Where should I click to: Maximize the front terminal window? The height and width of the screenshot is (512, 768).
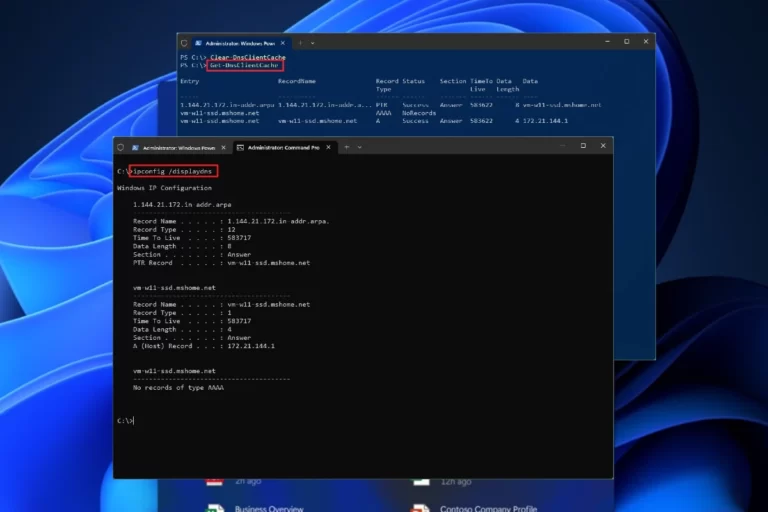click(x=583, y=146)
